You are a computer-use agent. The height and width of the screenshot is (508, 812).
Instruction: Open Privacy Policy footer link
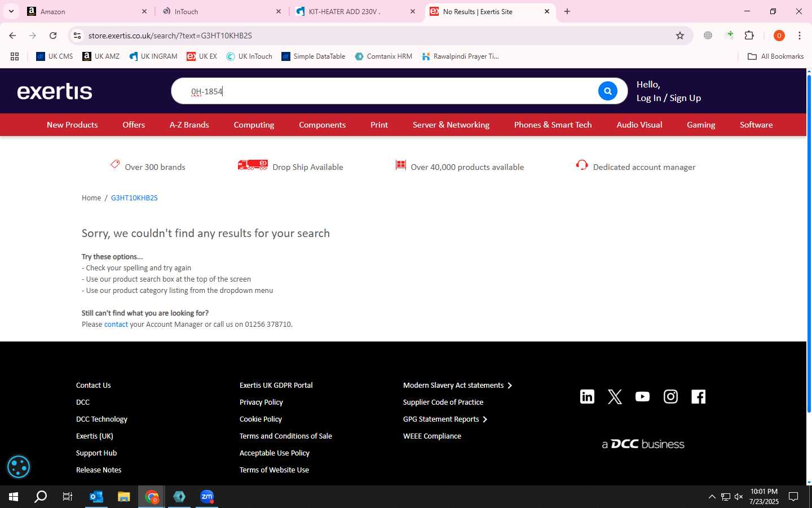click(261, 402)
